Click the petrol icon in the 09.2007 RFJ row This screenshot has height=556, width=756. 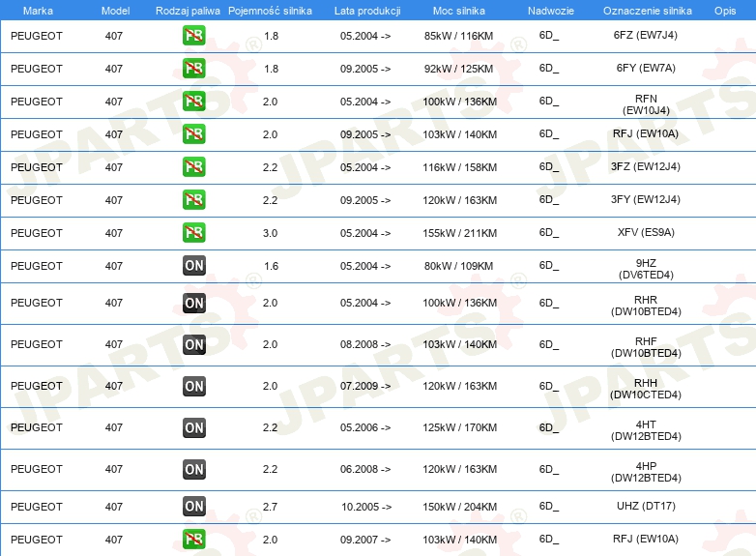click(193, 540)
